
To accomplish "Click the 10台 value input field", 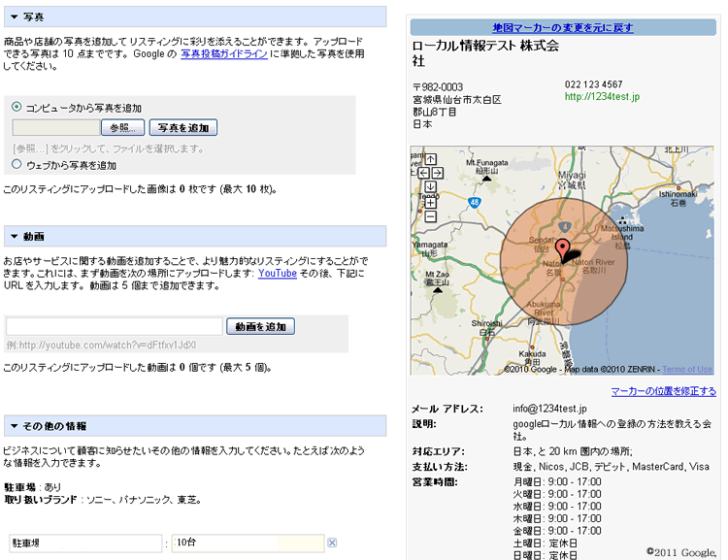I will [x=248, y=544].
